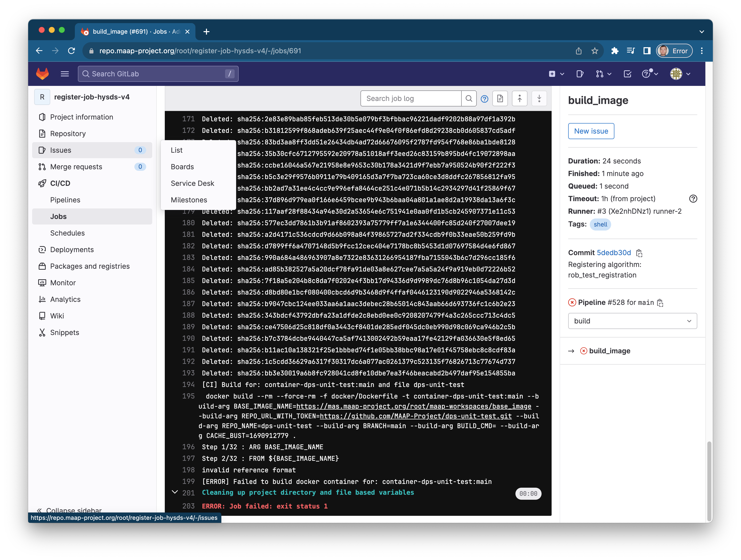Screen dimensions: 741x560
Task: Open job log search help icon
Action: point(484,99)
